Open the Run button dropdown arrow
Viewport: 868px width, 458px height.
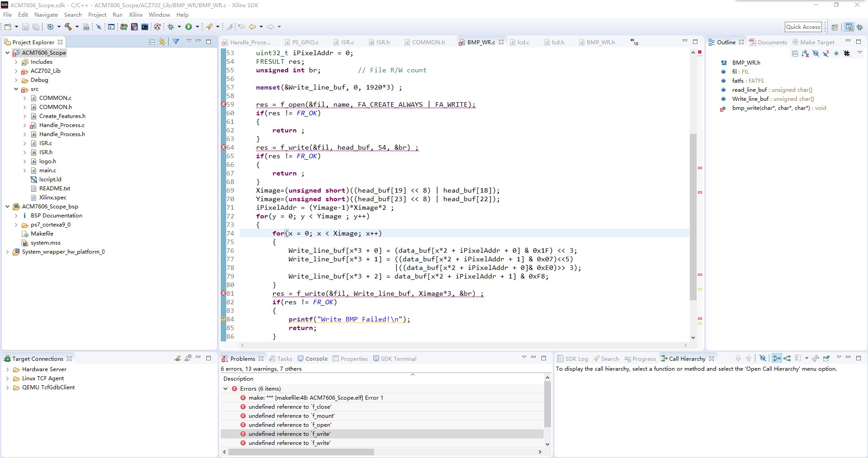point(197,27)
